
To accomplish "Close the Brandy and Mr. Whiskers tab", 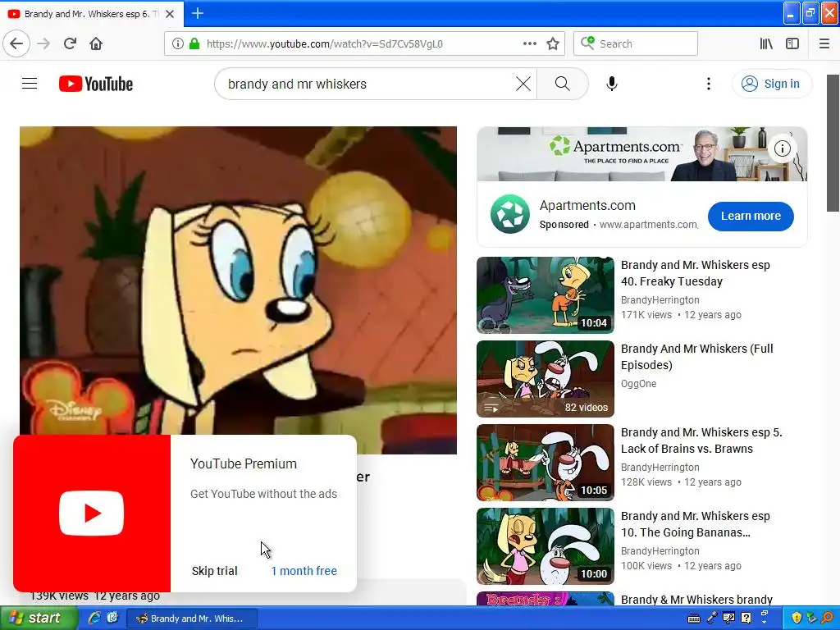I will tap(170, 14).
